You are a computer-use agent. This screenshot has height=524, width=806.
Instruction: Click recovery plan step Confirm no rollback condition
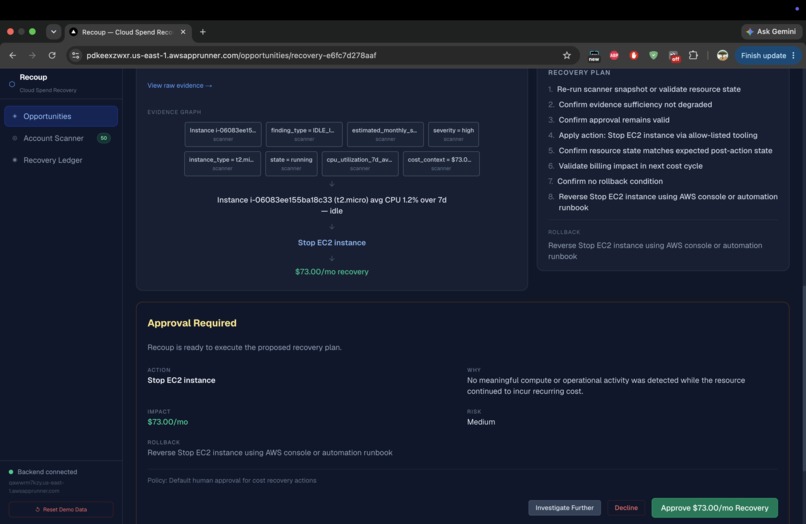pos(610,181)
